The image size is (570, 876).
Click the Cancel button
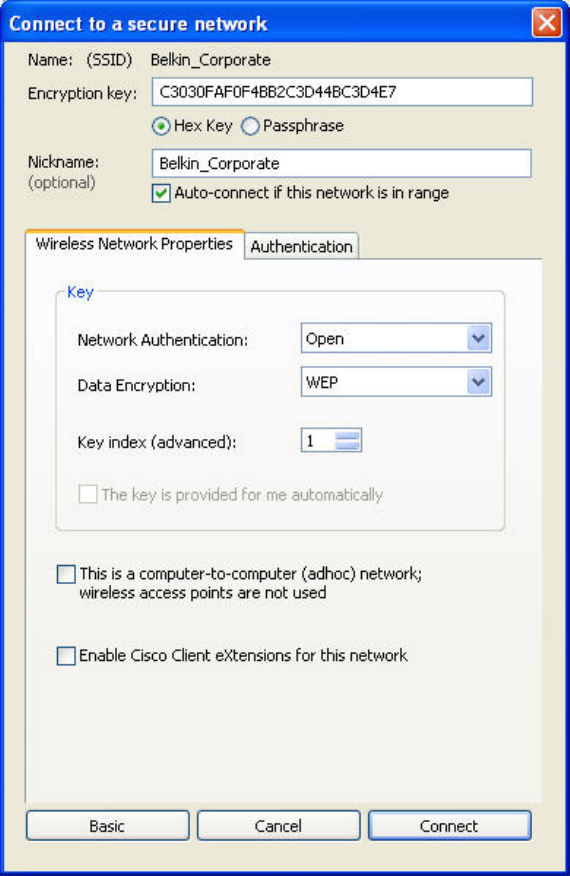(278, 826)
